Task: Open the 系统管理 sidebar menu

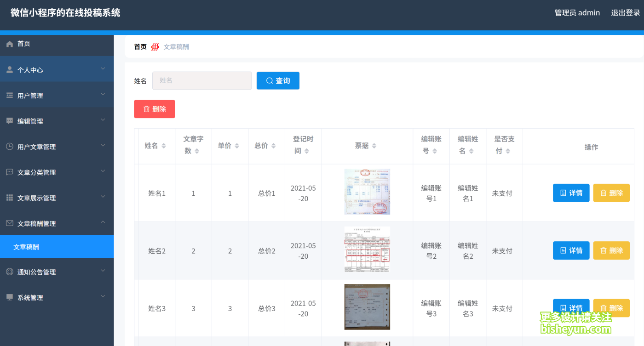Action: tap(57, 297)
